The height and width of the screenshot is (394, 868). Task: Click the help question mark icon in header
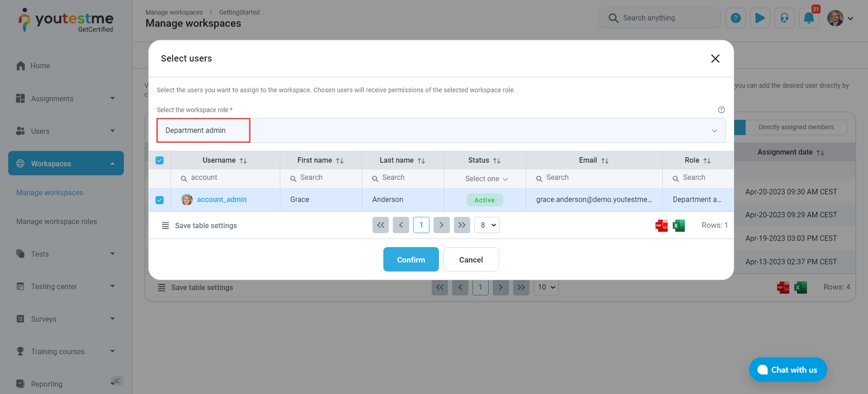[x=736, y=18]
